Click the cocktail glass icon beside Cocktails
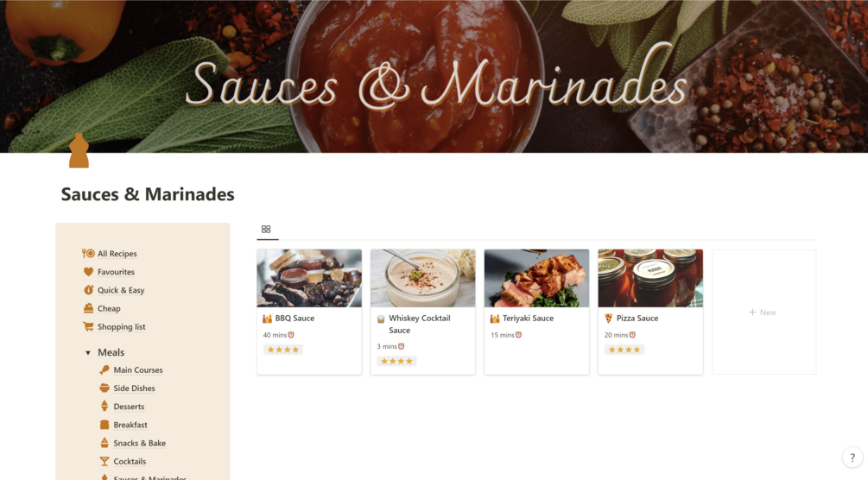Screen dimensions: 868x480 [x=105, y=462]
